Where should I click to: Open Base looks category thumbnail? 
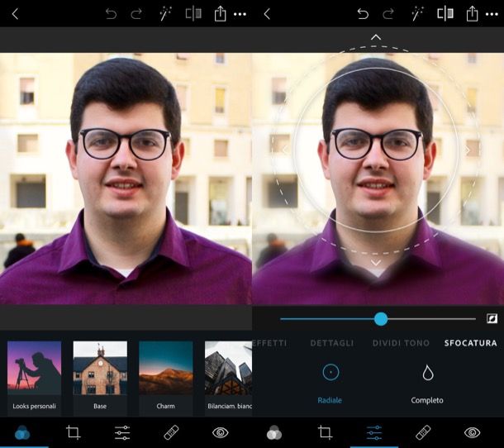(100, 378)
